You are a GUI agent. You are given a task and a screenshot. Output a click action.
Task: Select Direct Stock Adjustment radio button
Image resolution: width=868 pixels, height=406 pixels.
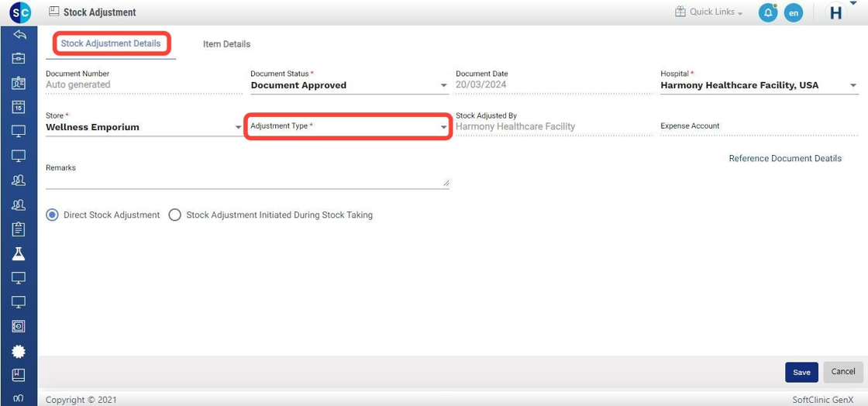[x=52, y=215]
